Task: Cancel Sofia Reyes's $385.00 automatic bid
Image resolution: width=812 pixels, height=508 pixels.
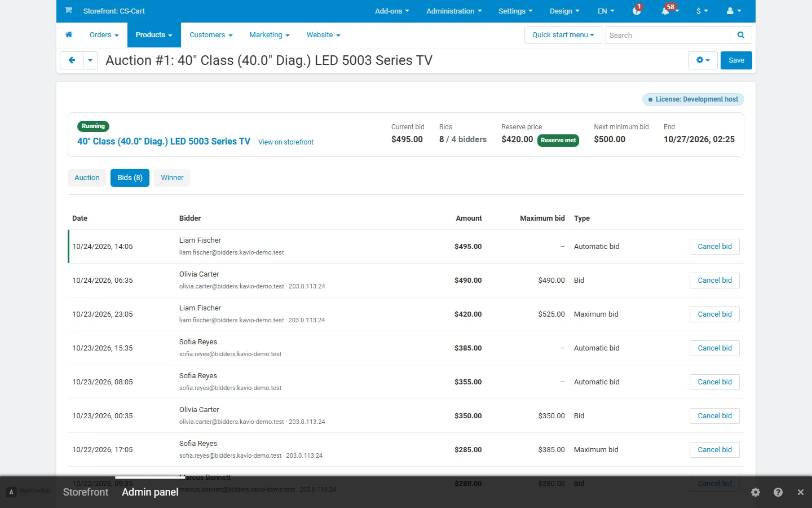Action: tap(714, 348)
